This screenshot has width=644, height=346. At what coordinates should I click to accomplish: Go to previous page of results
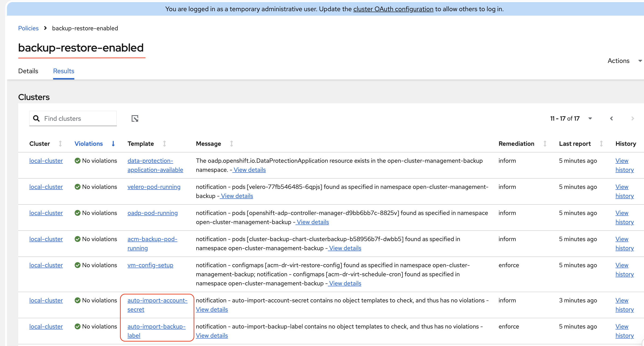coord(611,118)
